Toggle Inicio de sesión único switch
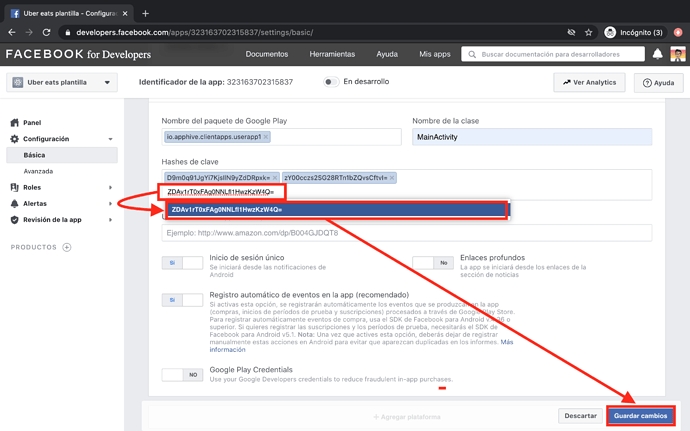Viewport: 690px width, 431px height. click(182, 263)
